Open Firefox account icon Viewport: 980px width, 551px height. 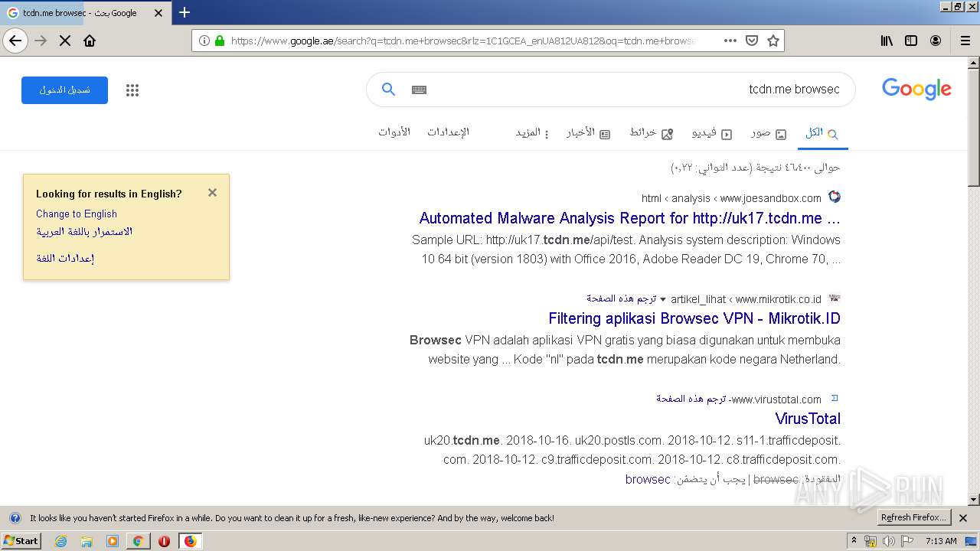click(x=936, y=41)
